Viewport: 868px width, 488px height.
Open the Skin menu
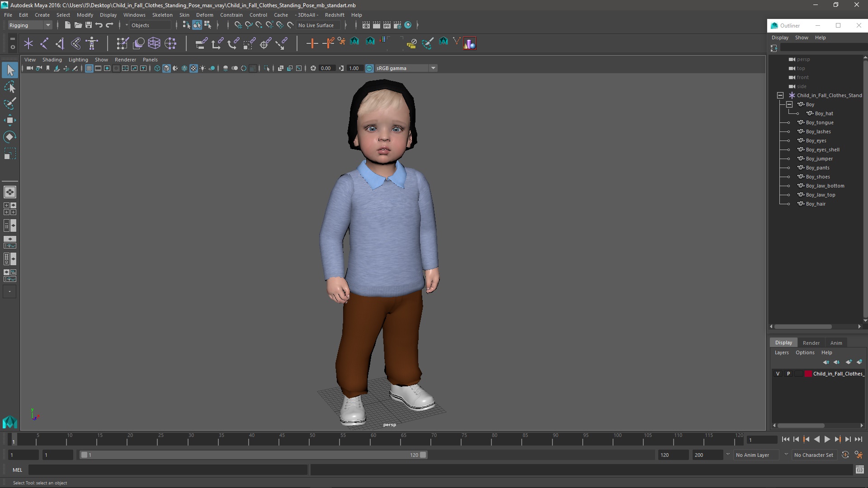pos(183,14)
